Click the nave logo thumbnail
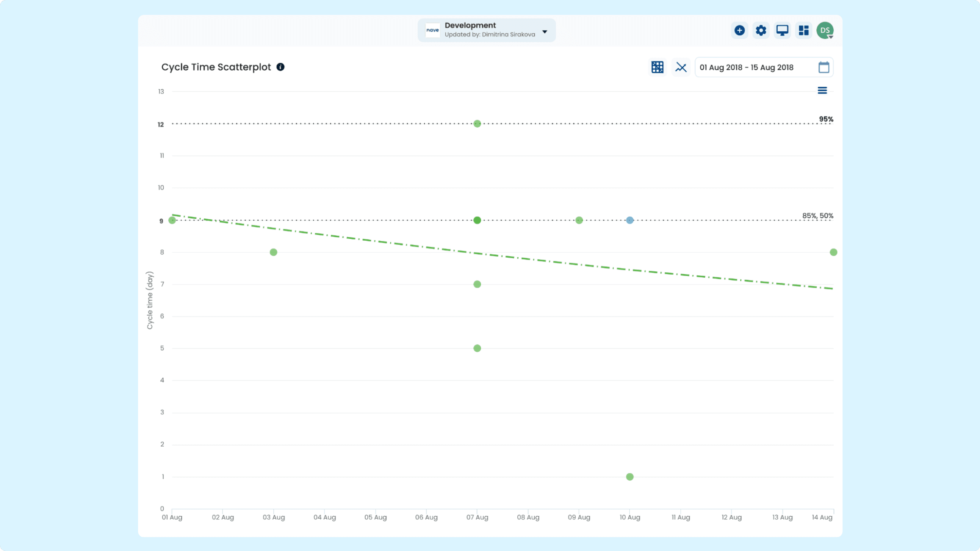This screenshot has height=551, width=980. point(433,30)
